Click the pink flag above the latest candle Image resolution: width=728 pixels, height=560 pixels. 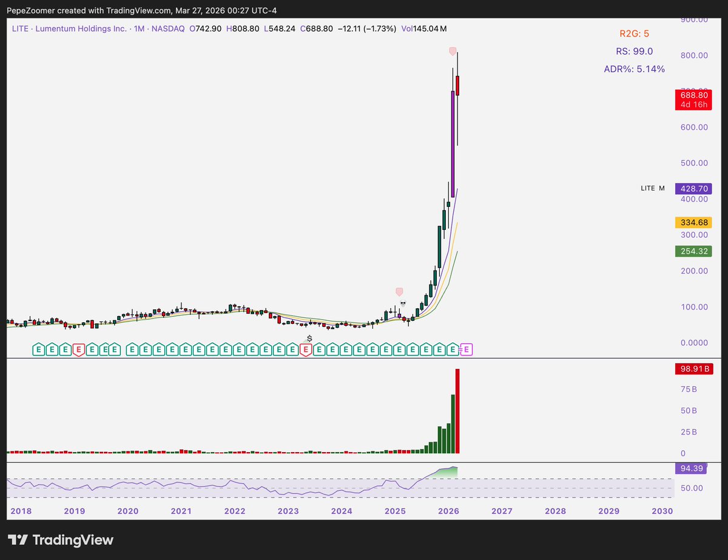(453, 52)
